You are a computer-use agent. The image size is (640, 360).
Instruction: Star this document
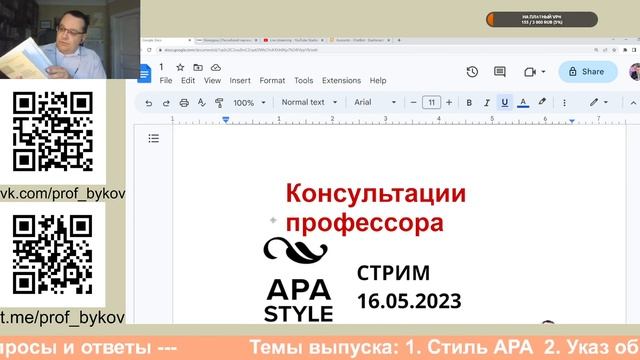pos(180,67)
